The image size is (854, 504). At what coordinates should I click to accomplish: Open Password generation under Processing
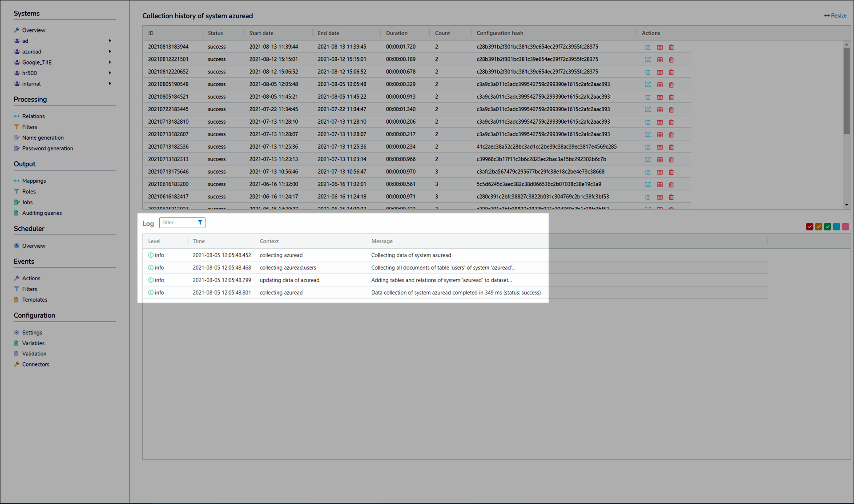pyautogui.click(x=47, y=149)
